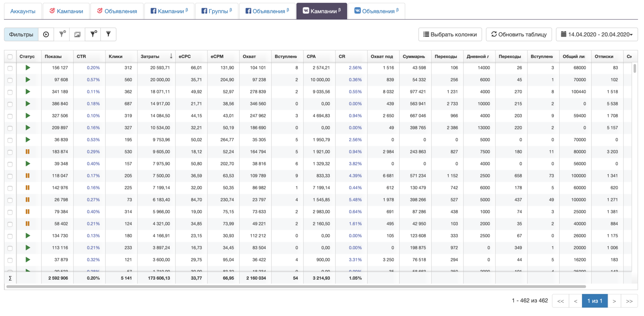Click play status icon for row 341 189
This screenshot has width=644, height=316.
[x=28, y=92]
